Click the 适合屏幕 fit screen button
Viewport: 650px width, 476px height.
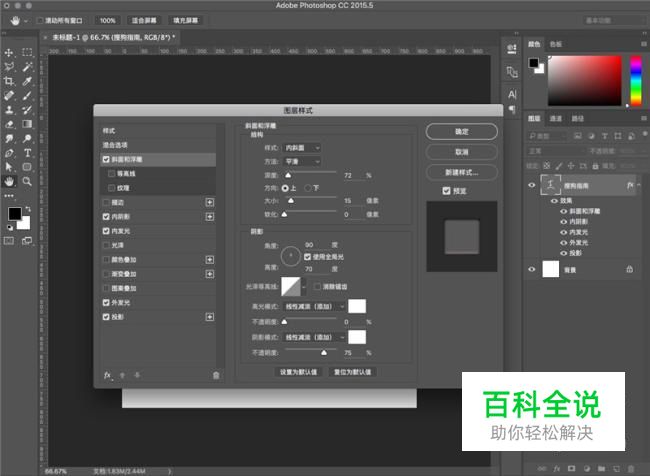(144, 20)
